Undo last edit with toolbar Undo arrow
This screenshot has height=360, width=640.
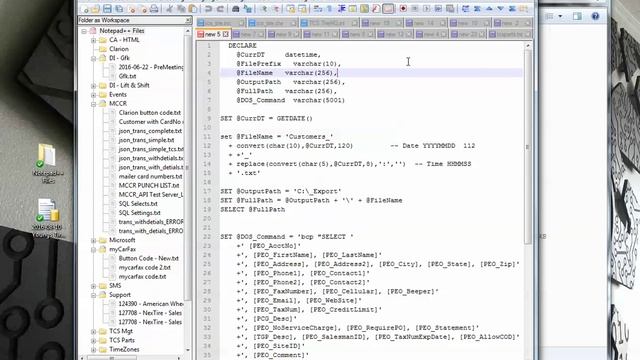209,9
